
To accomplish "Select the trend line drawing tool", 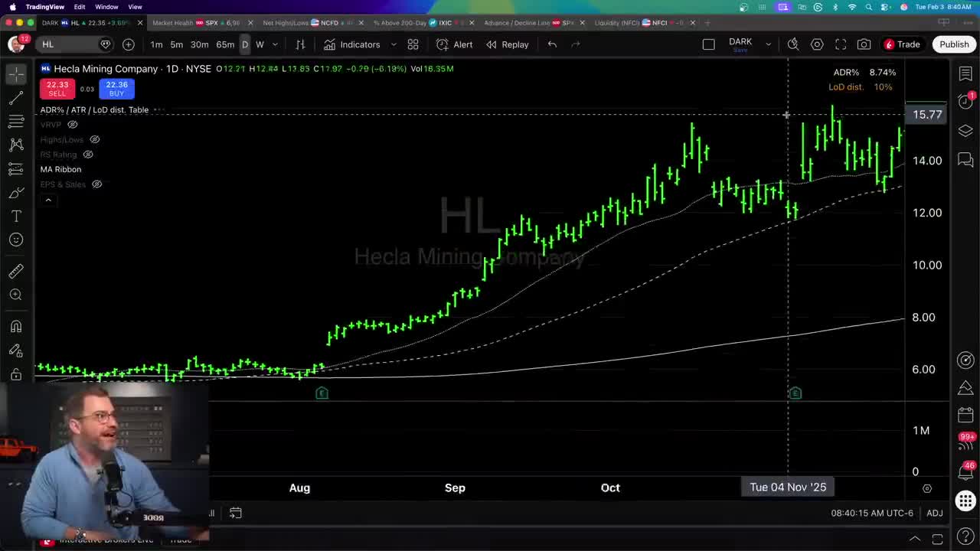I will pyautogui.click(x=16, y=97).
